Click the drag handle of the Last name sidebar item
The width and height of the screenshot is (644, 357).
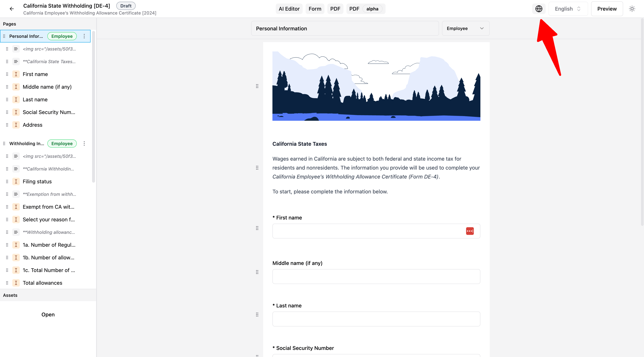point(7,99)
